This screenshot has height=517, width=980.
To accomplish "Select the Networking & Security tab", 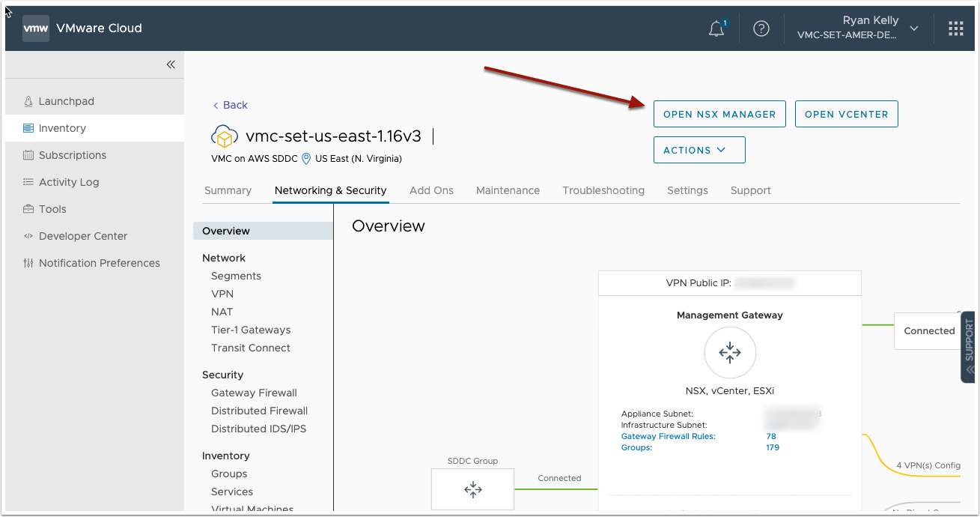I will [331, 190].
